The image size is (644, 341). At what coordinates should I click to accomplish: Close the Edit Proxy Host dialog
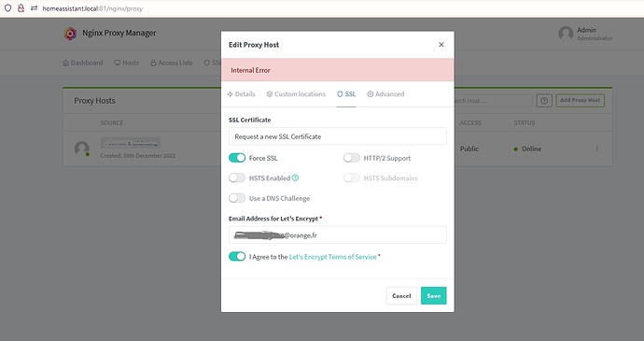[441, 45]
